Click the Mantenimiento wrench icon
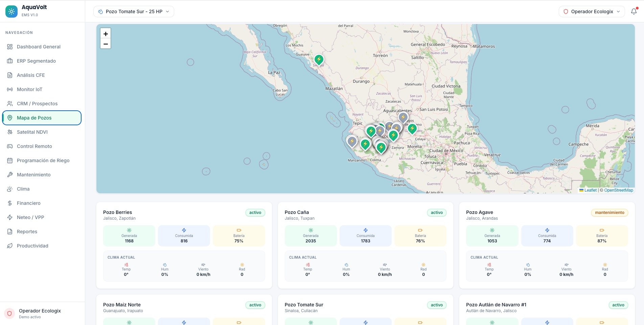 [x=10, y=175]
